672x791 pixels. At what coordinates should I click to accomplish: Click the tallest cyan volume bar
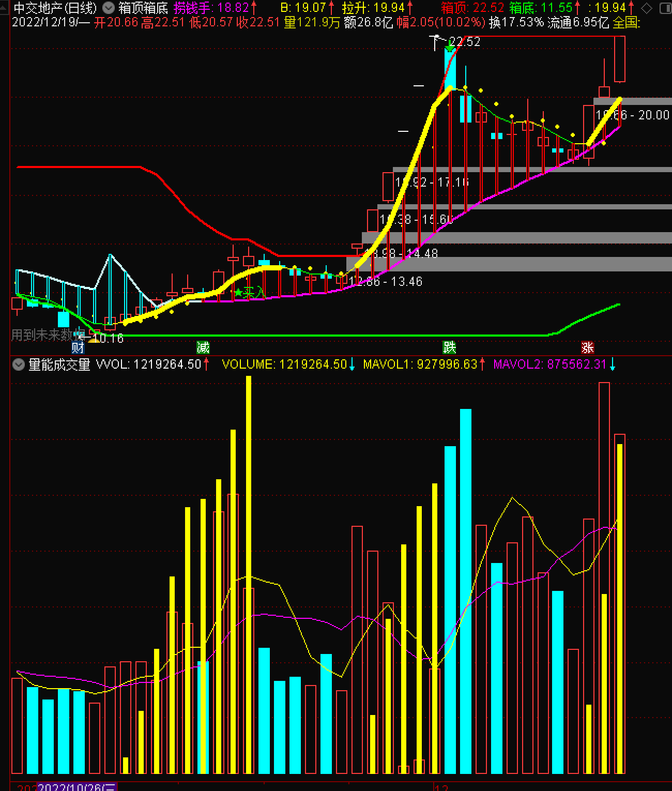pos(466,591)
